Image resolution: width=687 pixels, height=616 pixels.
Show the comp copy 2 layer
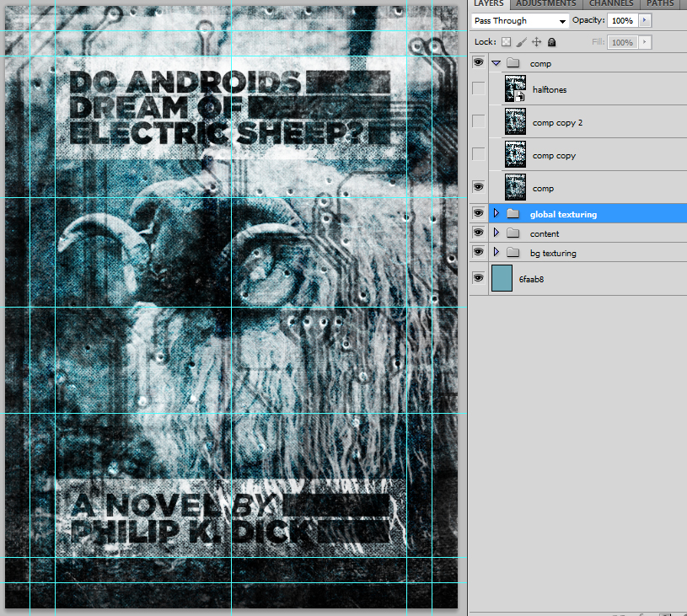pyautogui.click(x=479, y=122)
